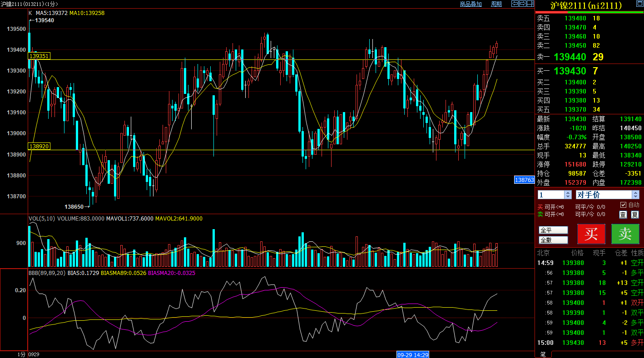
Task: Click the 沪镍2111(ni2111) contract title
Action: coord(586,5)
